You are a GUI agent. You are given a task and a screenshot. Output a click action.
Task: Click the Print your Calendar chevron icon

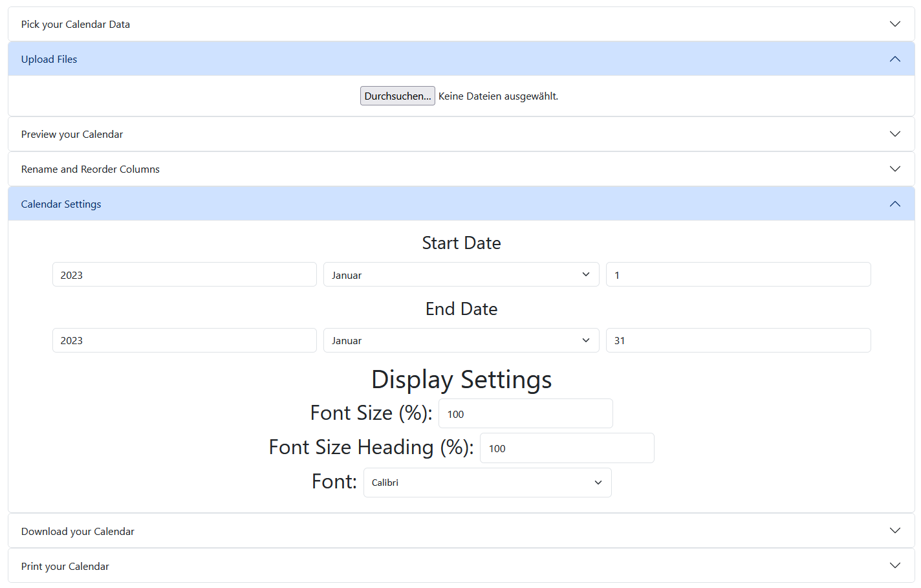[895, 566]
